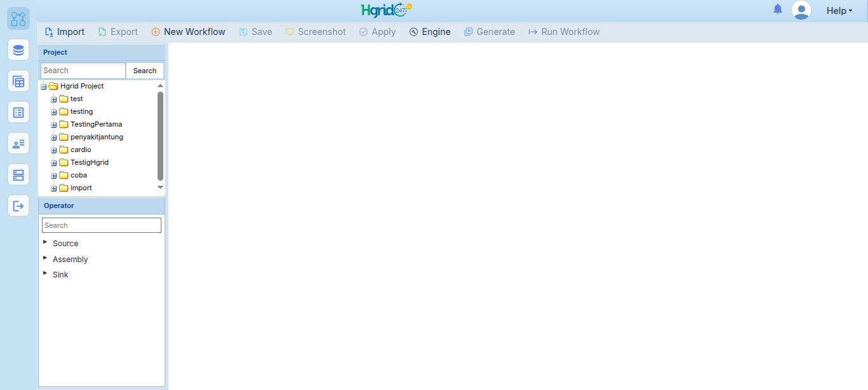Select the import folder
Image resolution: width=868 pixels, height=390 pixels.
tap(81, 188)
